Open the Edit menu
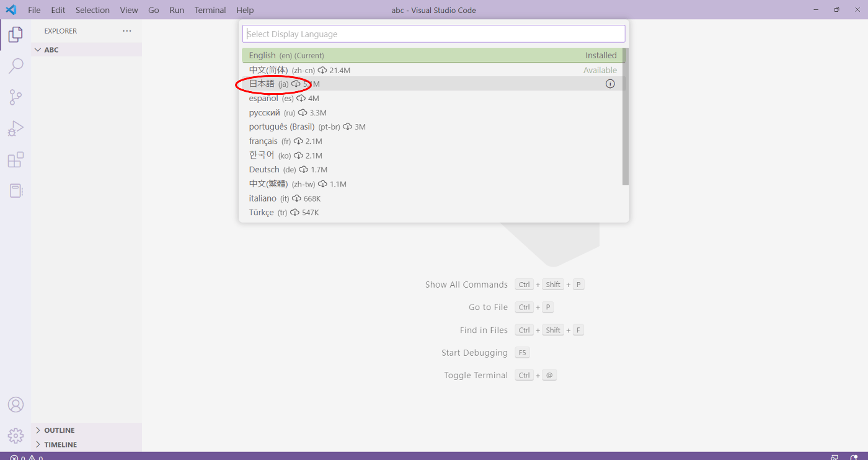 click(x=58, y=10)
